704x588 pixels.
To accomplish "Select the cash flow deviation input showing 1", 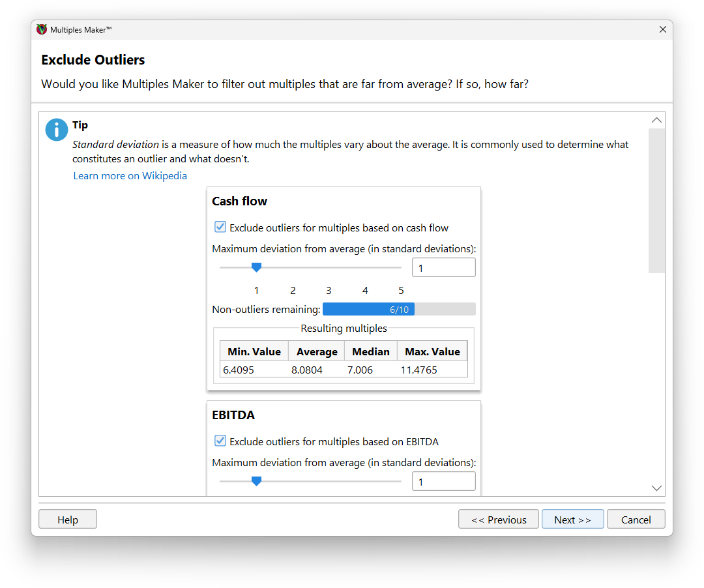I will [443, 267].
